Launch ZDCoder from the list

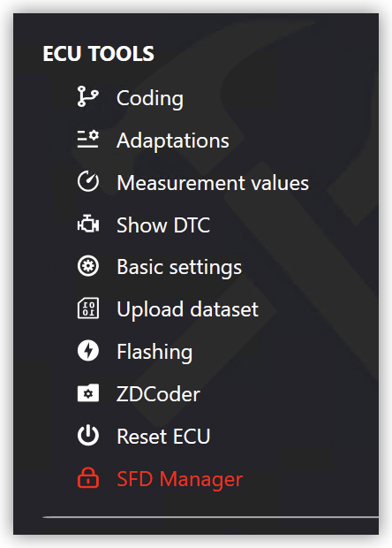[x=158, y=394]
